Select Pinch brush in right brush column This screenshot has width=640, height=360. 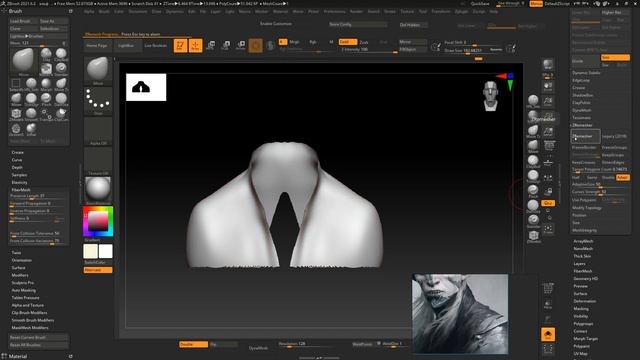click(x=533, y=191)
